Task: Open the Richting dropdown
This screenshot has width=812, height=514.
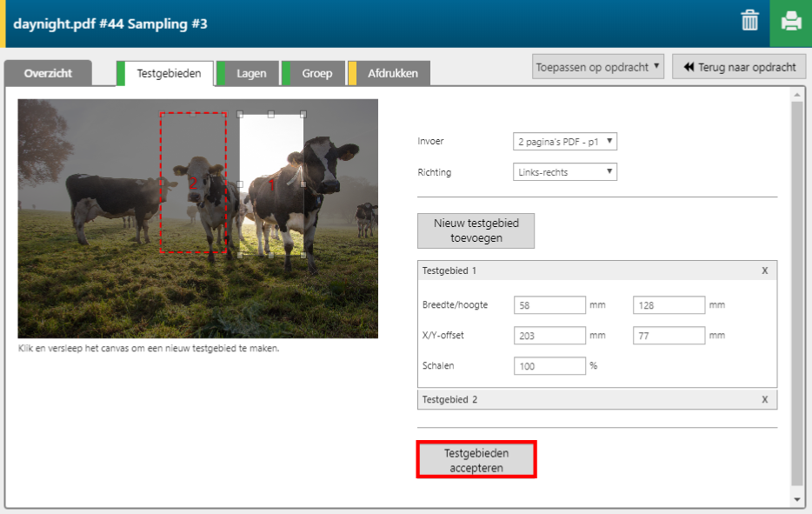Action: coord(565,172)
